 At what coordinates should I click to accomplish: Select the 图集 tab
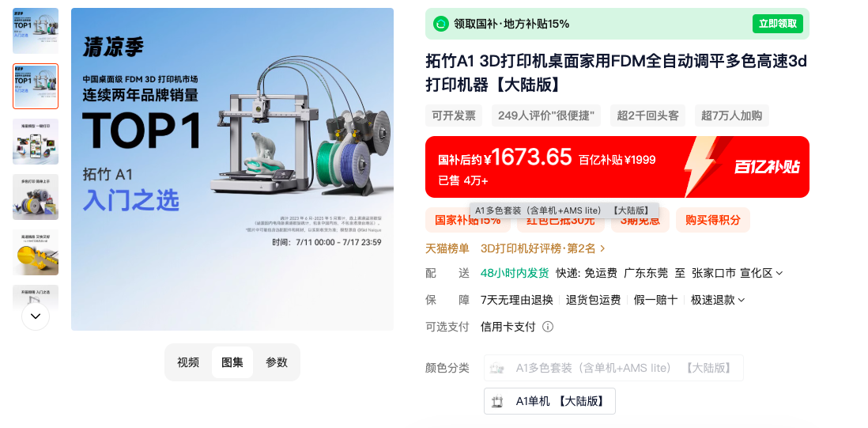[x=232, y=362]
